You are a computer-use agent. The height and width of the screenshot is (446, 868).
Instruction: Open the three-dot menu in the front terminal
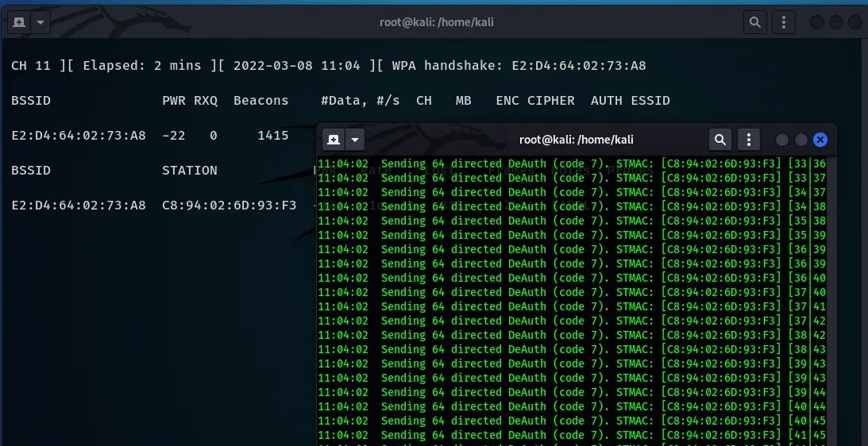point(749,140)
